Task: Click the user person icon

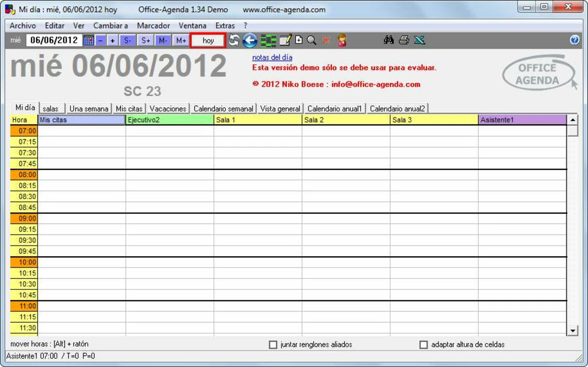Action: (x=342, y=40)
